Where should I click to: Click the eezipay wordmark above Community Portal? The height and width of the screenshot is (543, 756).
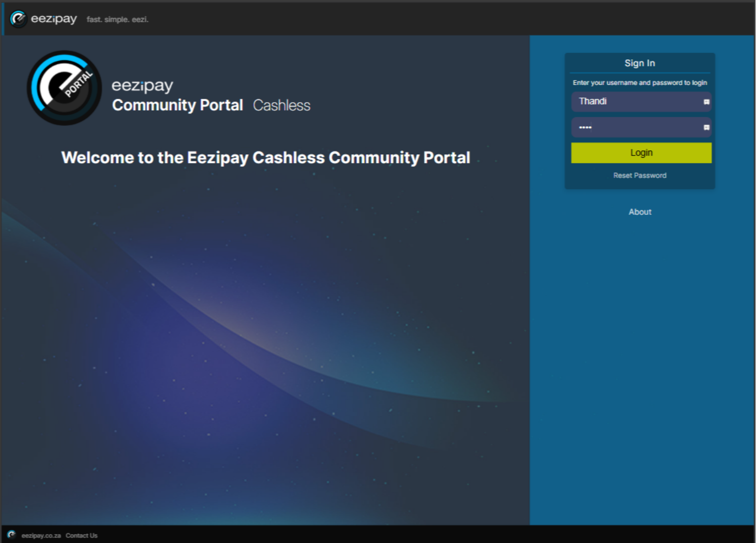click(142, 85)
